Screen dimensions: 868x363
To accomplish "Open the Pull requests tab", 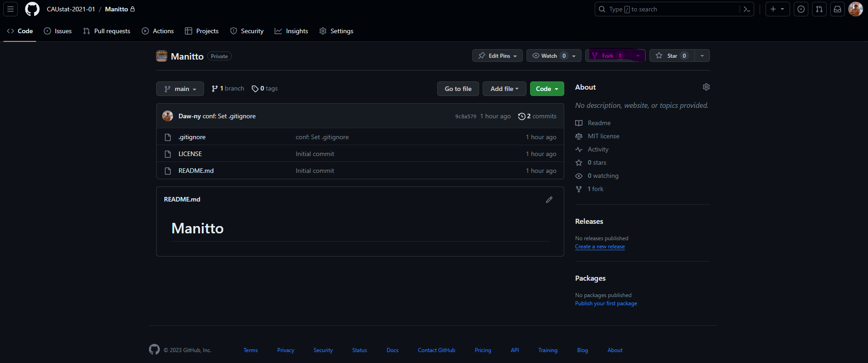I will (x=107, y=31).
